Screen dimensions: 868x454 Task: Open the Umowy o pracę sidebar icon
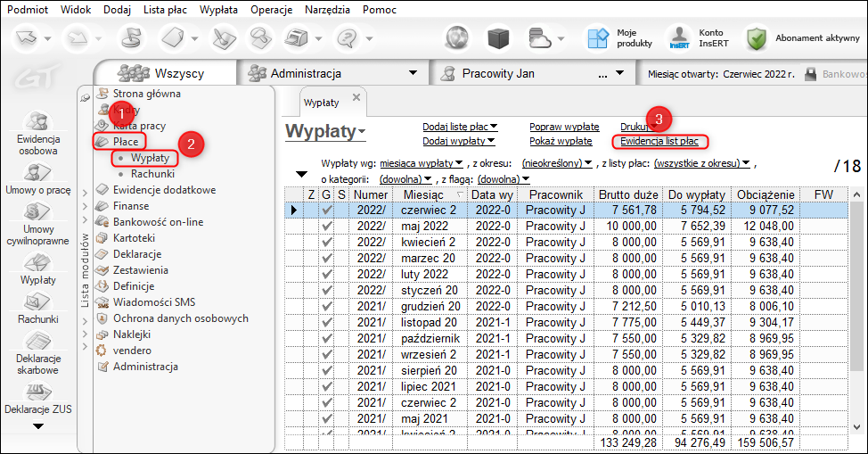click(37, 172)
